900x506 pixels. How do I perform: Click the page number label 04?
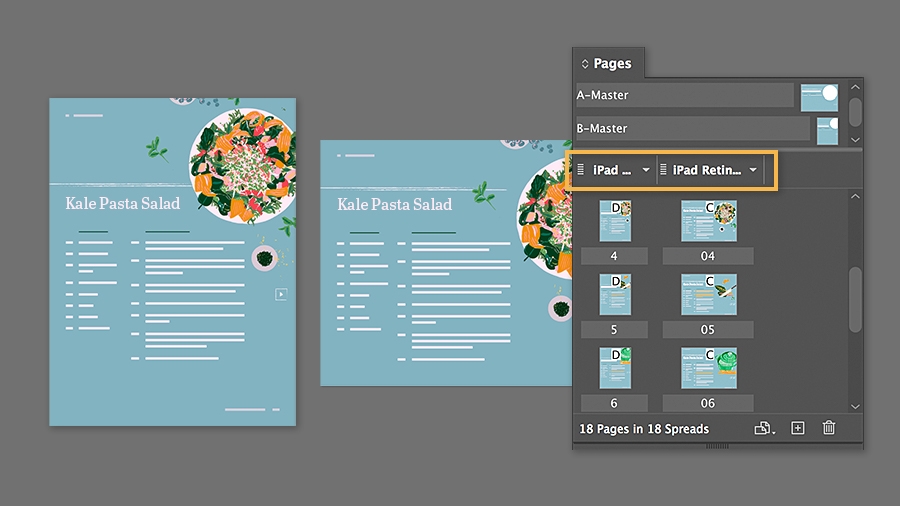708,256
